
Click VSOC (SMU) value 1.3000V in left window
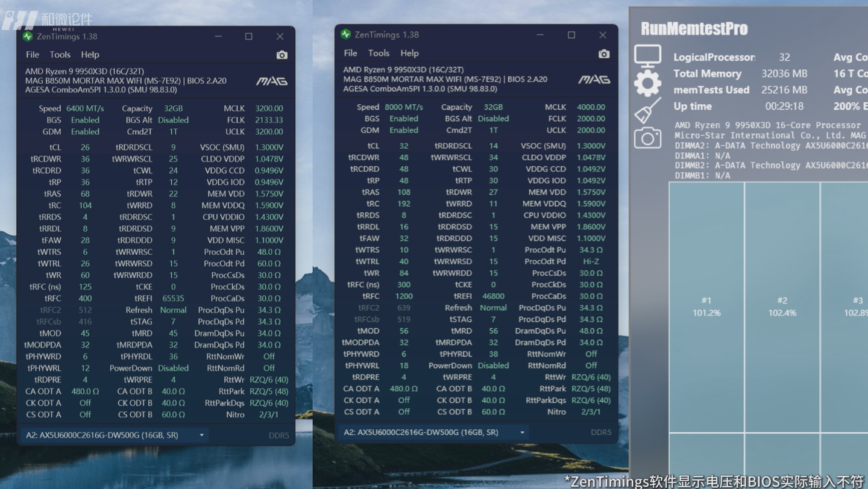pyautogui.click(x=269, y=148)
